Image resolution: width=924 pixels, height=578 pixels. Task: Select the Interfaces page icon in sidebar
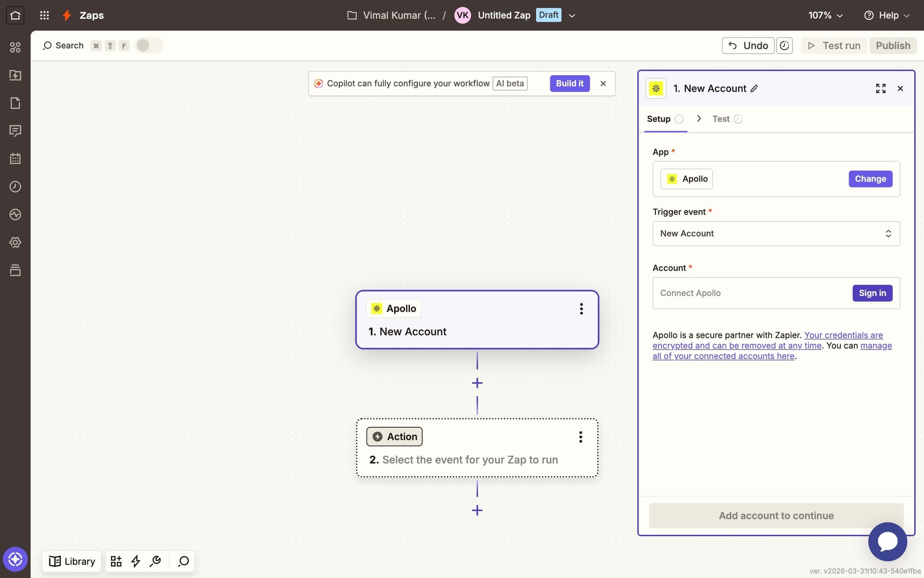(x=15, y=103)
